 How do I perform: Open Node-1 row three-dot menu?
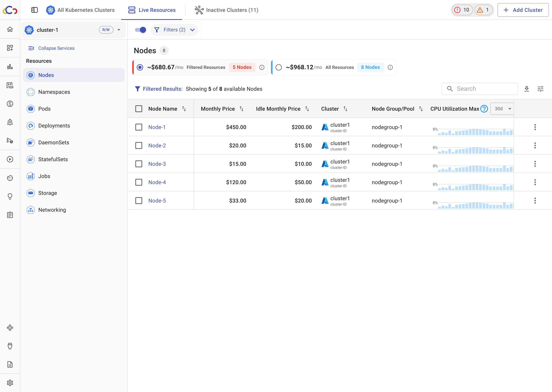(x=535, y=127)
